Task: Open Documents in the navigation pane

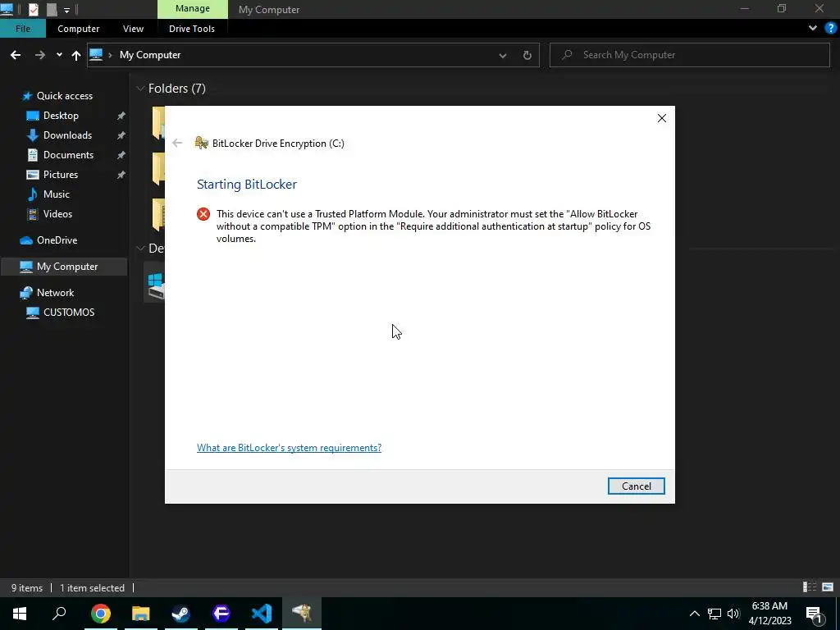Action: pos(68,155)
